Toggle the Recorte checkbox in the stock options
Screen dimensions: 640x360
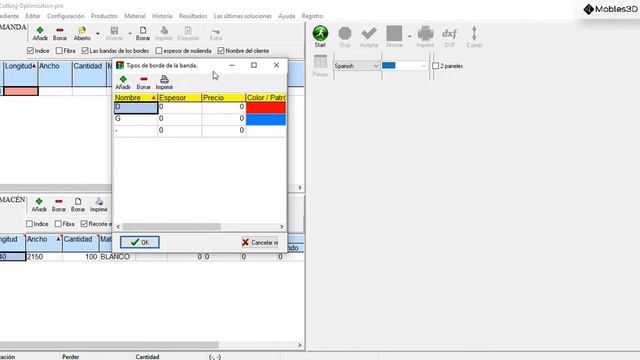84,224
